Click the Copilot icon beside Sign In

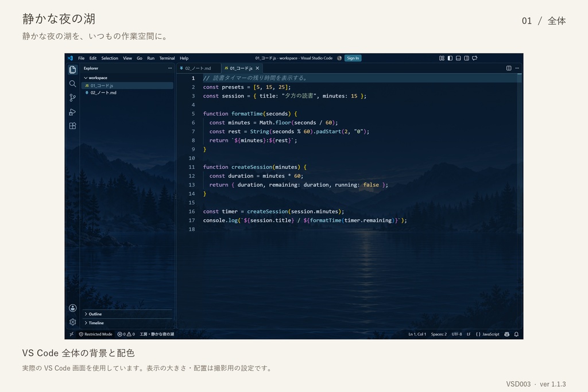(339, 58)
